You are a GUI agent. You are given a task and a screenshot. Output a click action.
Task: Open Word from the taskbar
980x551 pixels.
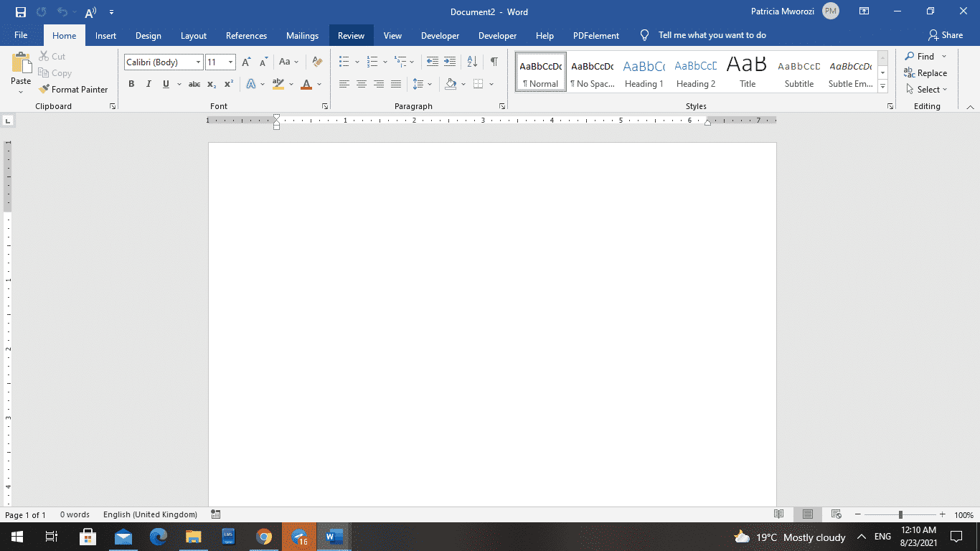[333, 537]
